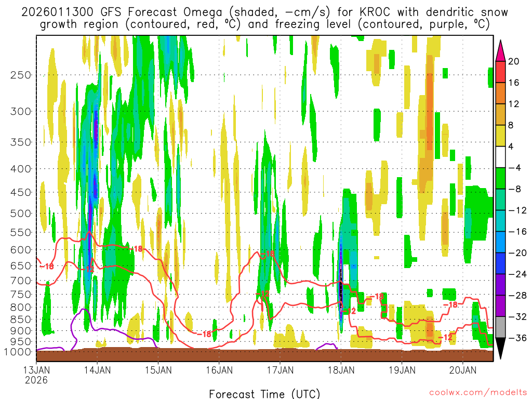Click the colorbar value 20
This screenshot has width=532, height=399.
click(x=513, y=61)
